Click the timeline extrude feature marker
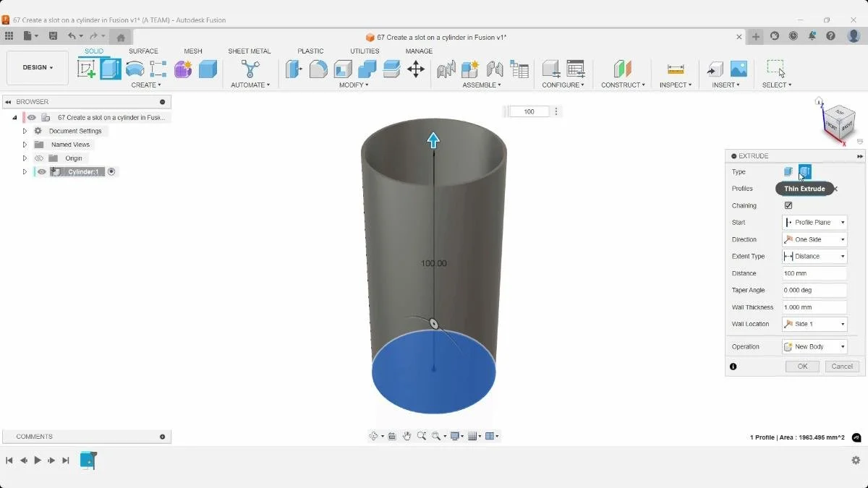The image size is (868, 488). pyautogui.click(x=88, y=460)
